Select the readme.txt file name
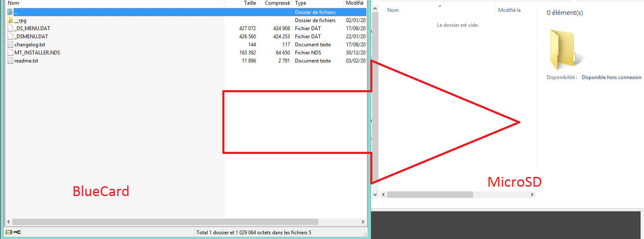 click(26, 61)
